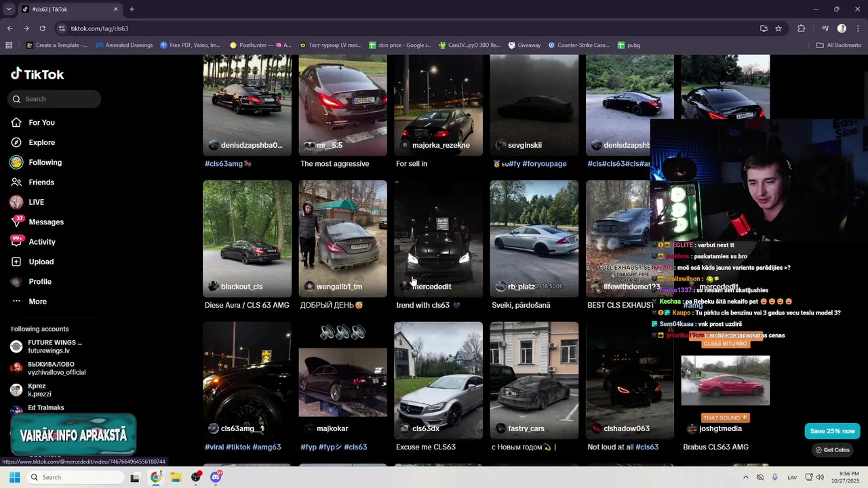
Task: Open the majorka_rezekne video thumbnail
Action: (x=438, y=105)
